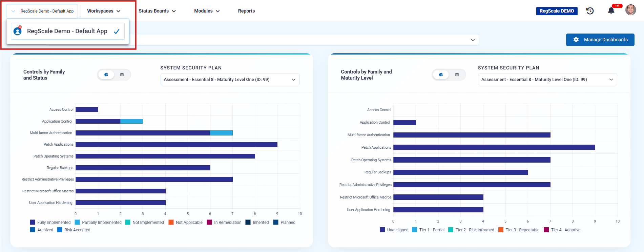The height and width of the screenshot is (252, 644).
Task: Click the RegScale DEMO badge
Action: pyautogui.click(x=557, y=11)
